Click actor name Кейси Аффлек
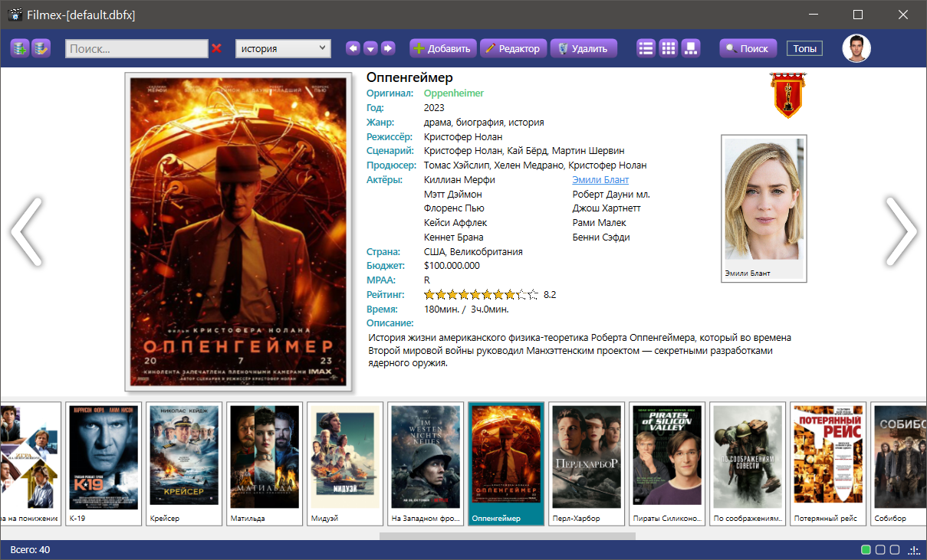 [x=455, y=223]
